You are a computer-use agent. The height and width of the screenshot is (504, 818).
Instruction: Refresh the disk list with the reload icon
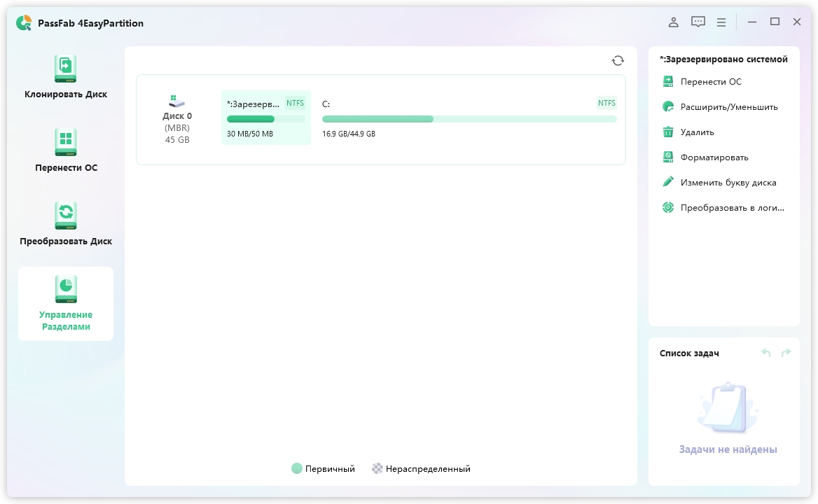[618, 61]
